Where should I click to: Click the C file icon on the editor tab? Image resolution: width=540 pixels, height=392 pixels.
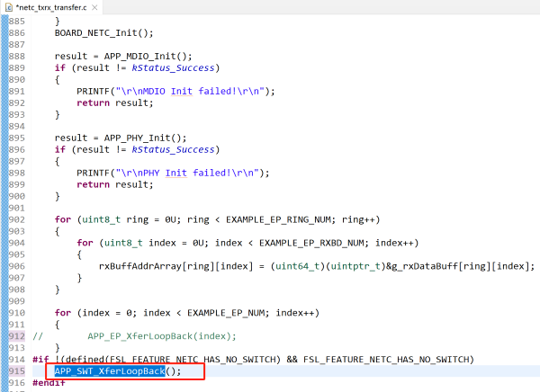point(7,8)
